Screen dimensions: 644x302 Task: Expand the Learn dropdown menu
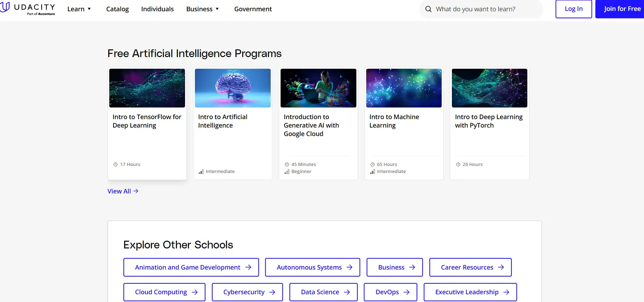79,9
